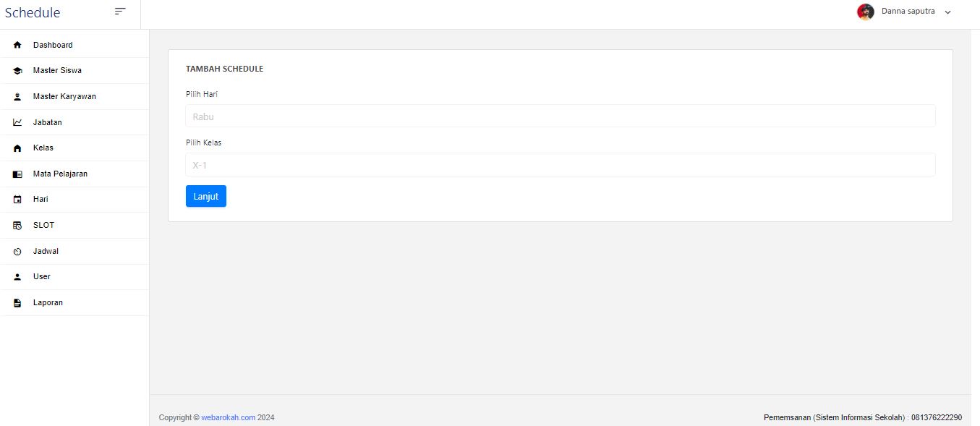Click the Schedule brand title

(33, 12)
